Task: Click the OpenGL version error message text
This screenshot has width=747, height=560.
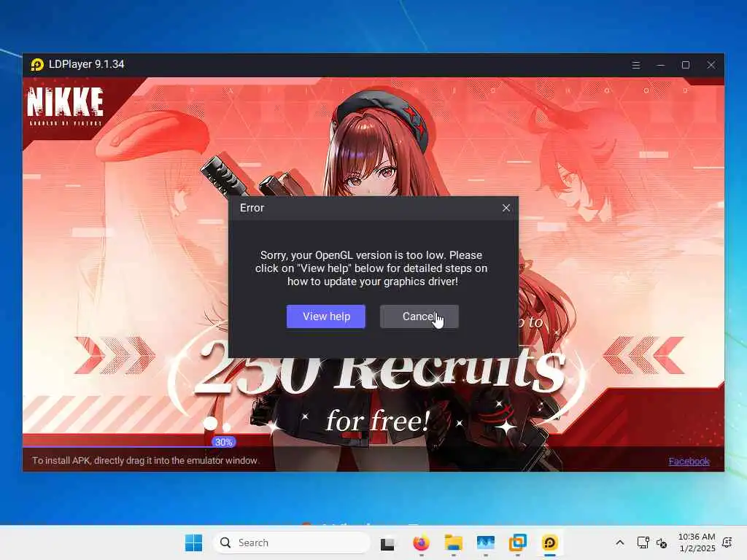Action: [x=371, y=268]
